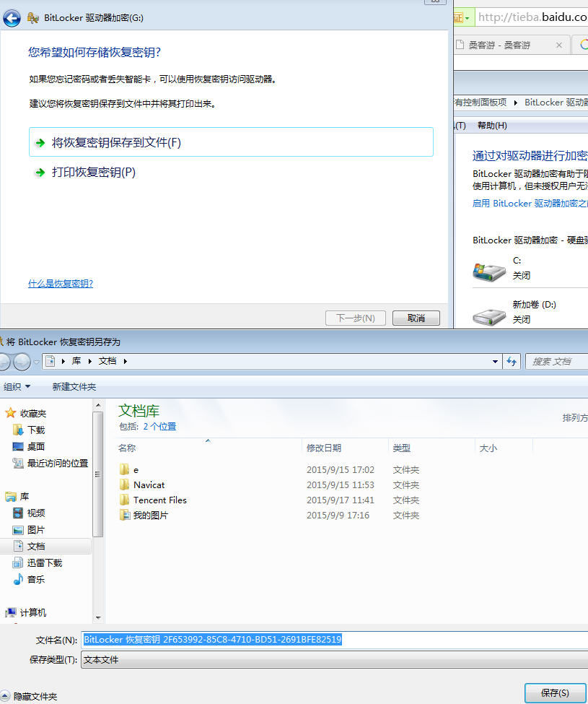
Task: Select the 库 libraries icon in the navigation pane
Action: [11, 497]
